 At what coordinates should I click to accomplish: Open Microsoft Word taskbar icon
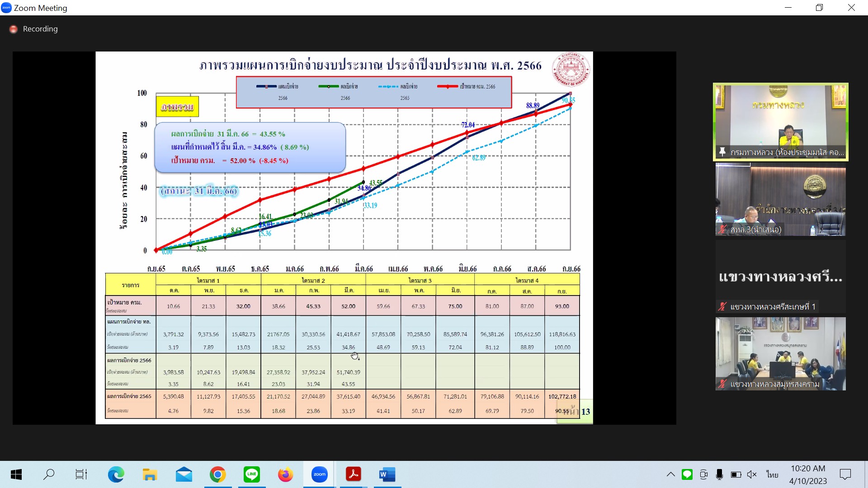(387, 474)
